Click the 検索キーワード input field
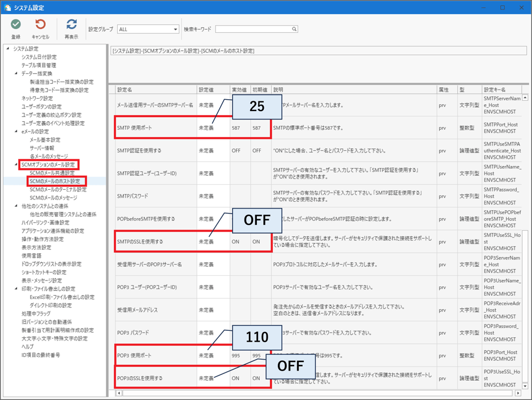The height and width of the screenshot is (400, 532). 256,29
